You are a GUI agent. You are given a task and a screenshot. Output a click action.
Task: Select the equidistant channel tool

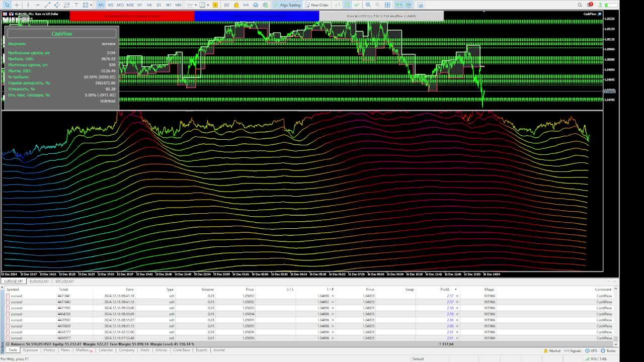coord(57,5)
